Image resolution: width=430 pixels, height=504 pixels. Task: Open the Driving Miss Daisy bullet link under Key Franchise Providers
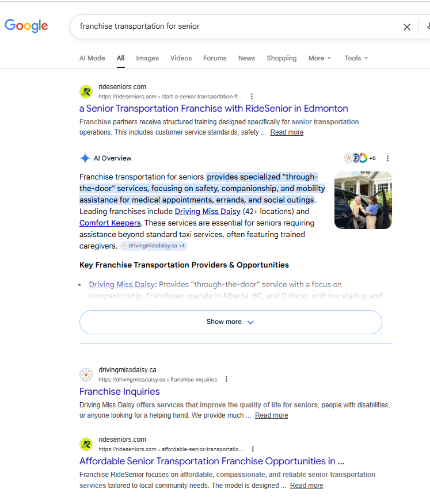click(121, 284)
